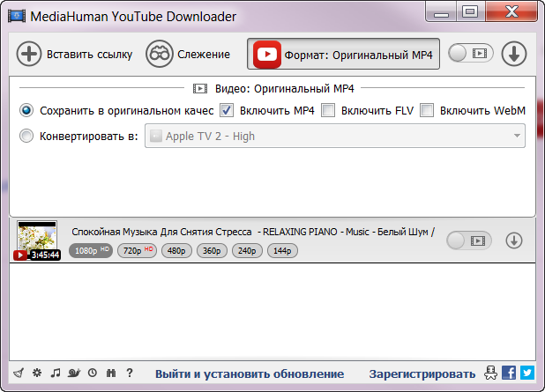Screen dimensions: 545x392
Task: Open settings gear icon in status bar
Action: click(37, 373)
